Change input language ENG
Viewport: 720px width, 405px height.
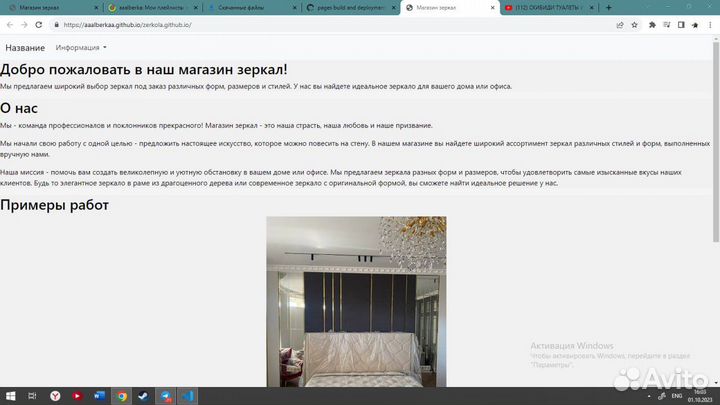coord(677,396)
